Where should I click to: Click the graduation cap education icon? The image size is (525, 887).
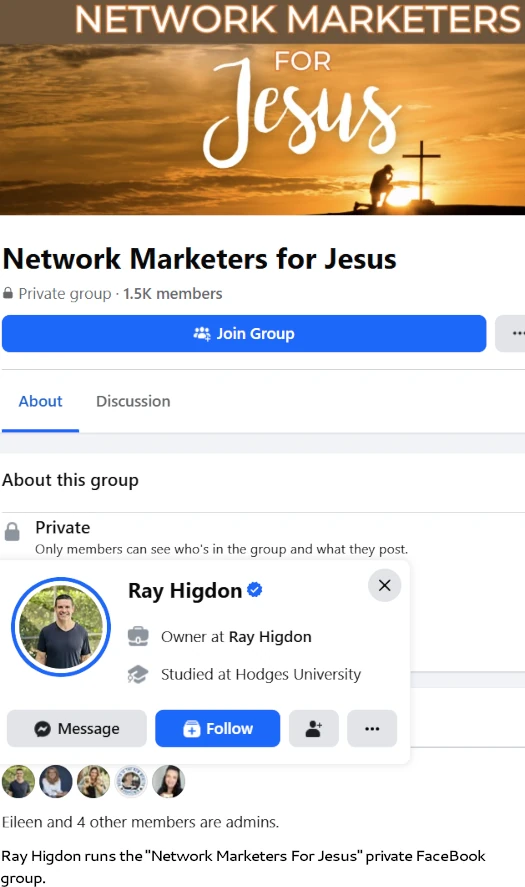[x=138, y=674]
